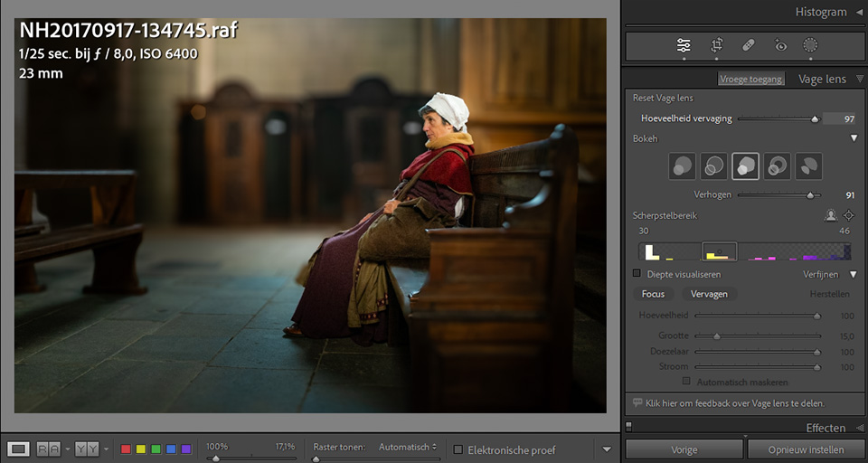Choose the fourth ring bokeh shape
The width and height of the screenshot is (868, 463).
tap(778, 166)
